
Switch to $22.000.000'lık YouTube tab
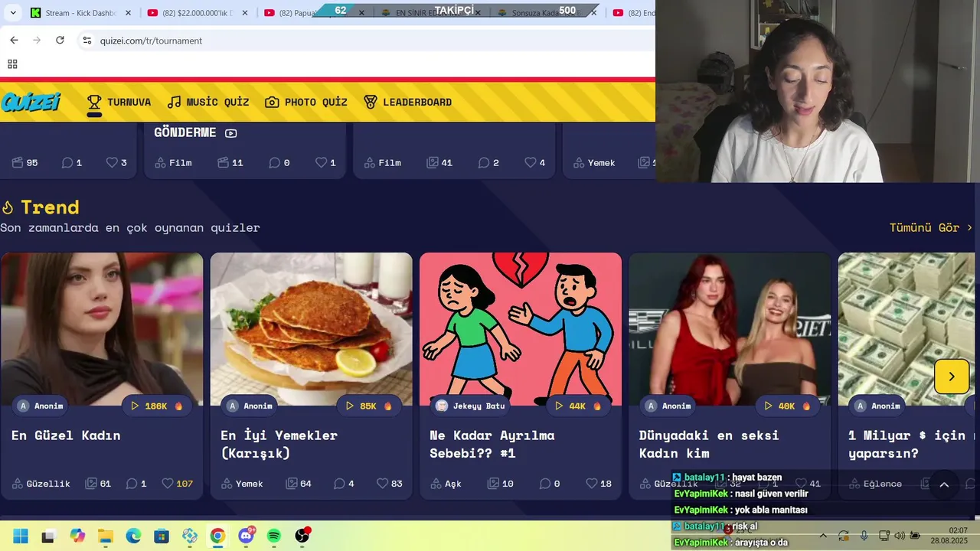pyautogui.click(x=198, y=13)
